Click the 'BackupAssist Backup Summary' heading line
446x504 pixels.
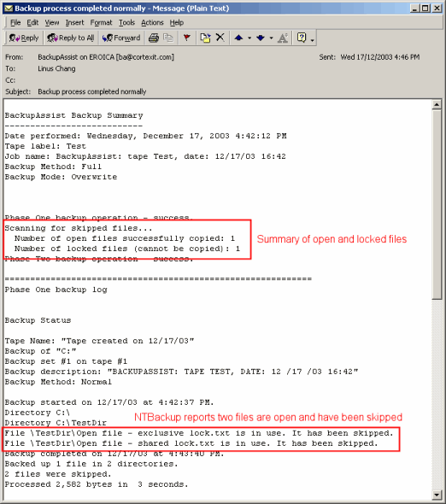[x=73, y=115]
